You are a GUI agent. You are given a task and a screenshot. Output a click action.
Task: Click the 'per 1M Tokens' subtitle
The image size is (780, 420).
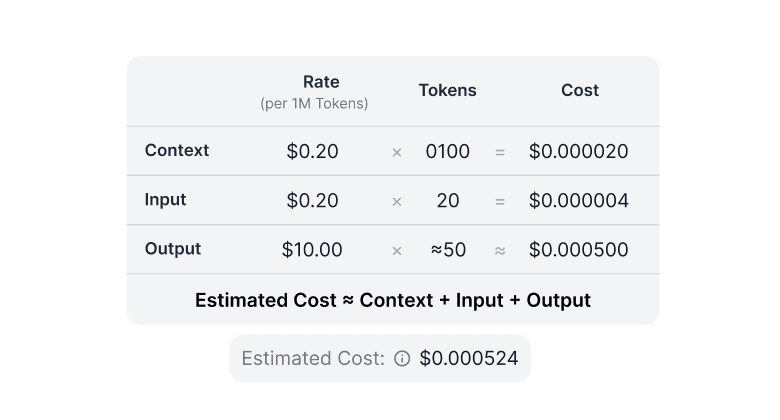[314, 104]
